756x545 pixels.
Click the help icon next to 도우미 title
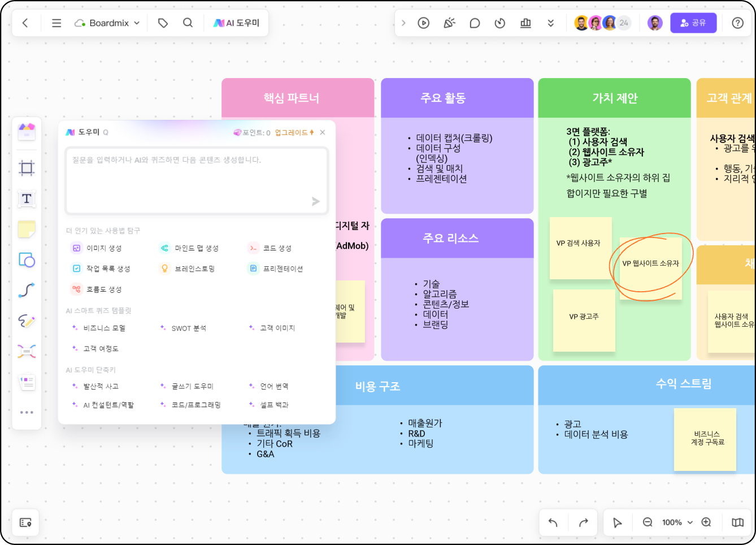click(106, 132)
